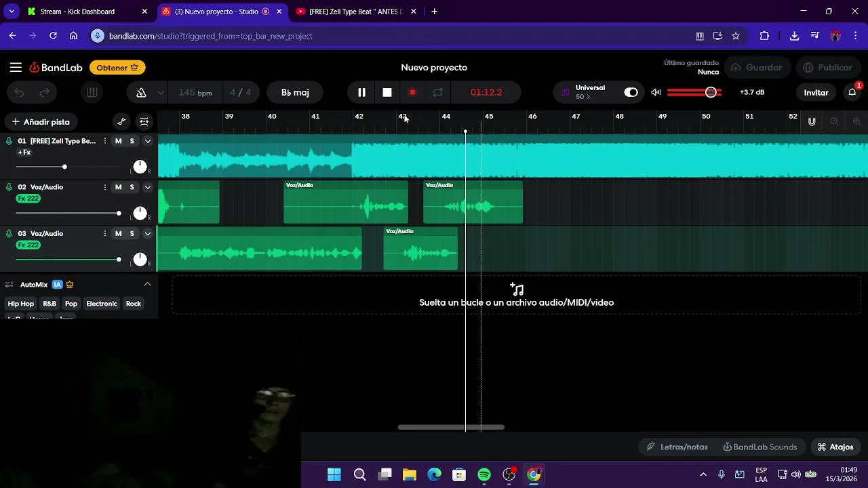
Task: Open metronome options dropdown arrow
Action: point(161,92)
